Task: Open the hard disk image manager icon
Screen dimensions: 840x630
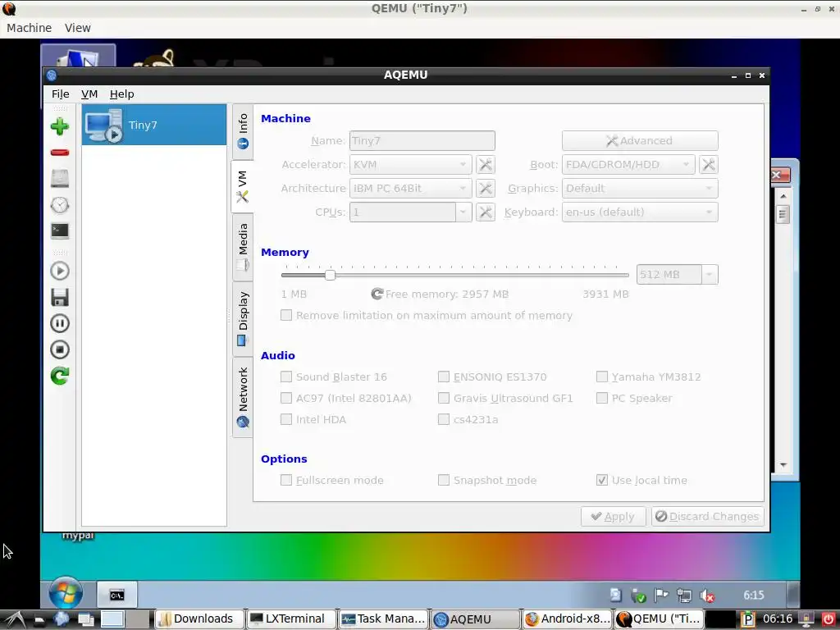Action: click(59, 178)
